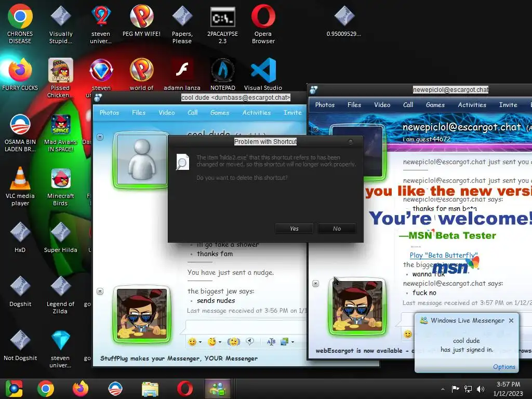532x399 pixels.
Task: Open the emoticon picker smiley icon
Action: pyautogui.click(x=192, y=342)
